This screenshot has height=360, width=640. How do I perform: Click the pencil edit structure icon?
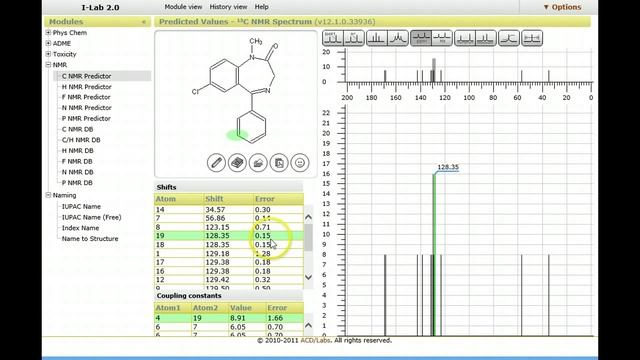(x=216, y=163)
